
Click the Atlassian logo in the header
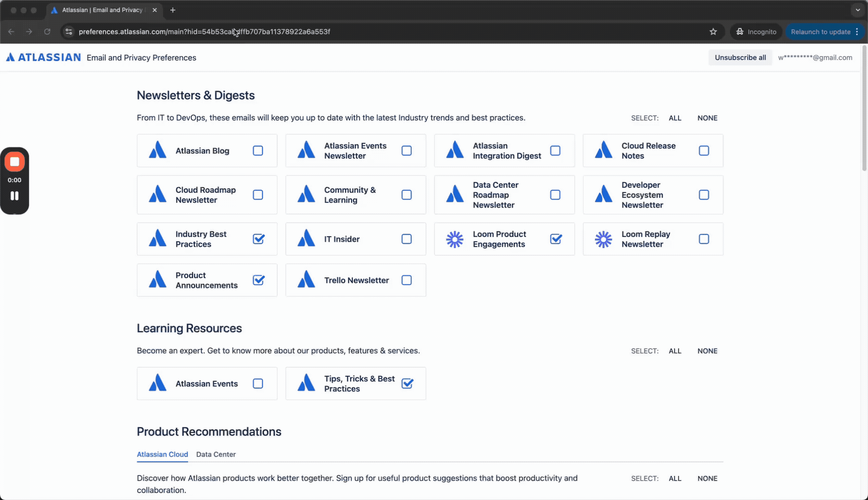click(43, 57)
